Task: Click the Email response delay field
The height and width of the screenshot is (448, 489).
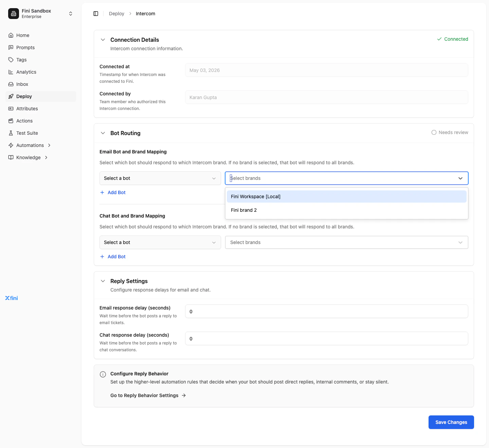Action: click(327, 312)
